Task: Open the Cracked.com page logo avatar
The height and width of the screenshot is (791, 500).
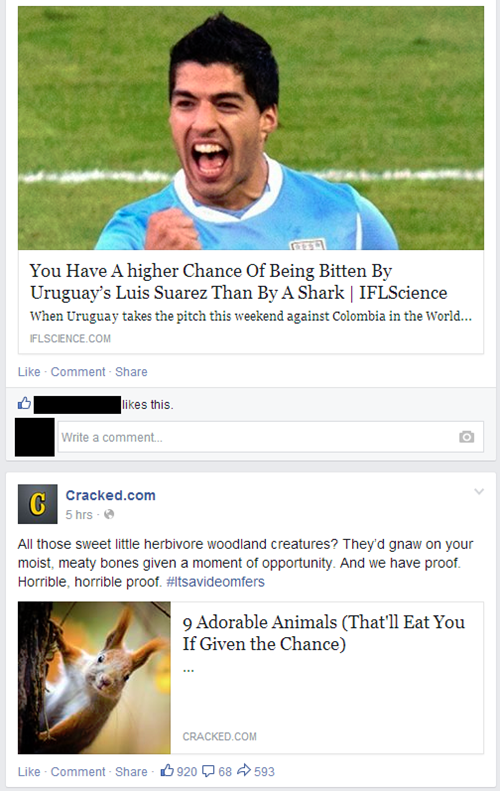Action: [37, 504]
